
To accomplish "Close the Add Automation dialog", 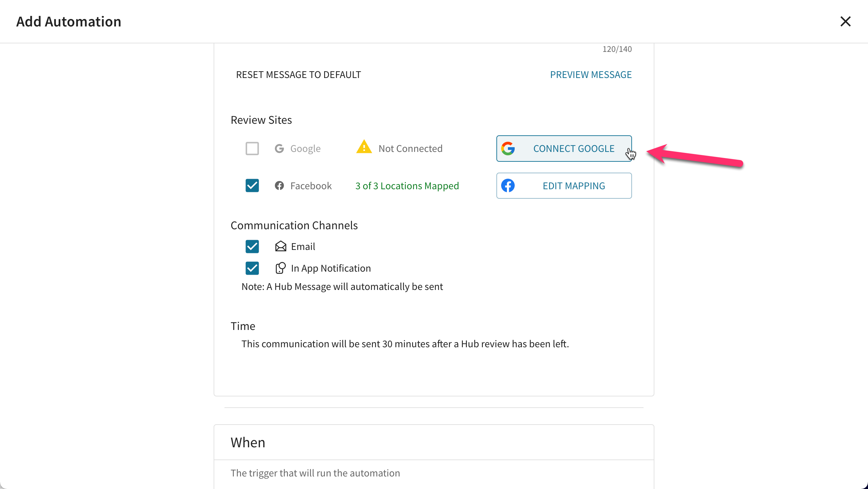I will [845, 21].
